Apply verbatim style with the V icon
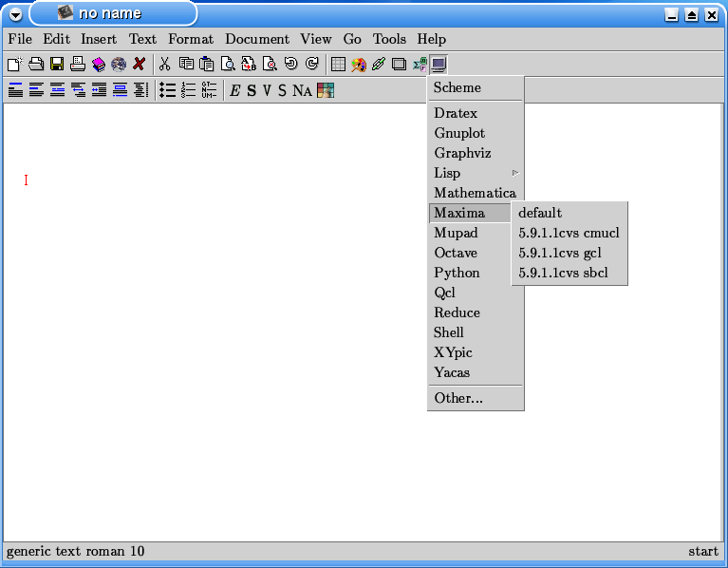Viewport: 728px width, 568px height. [x=267, y=90]
